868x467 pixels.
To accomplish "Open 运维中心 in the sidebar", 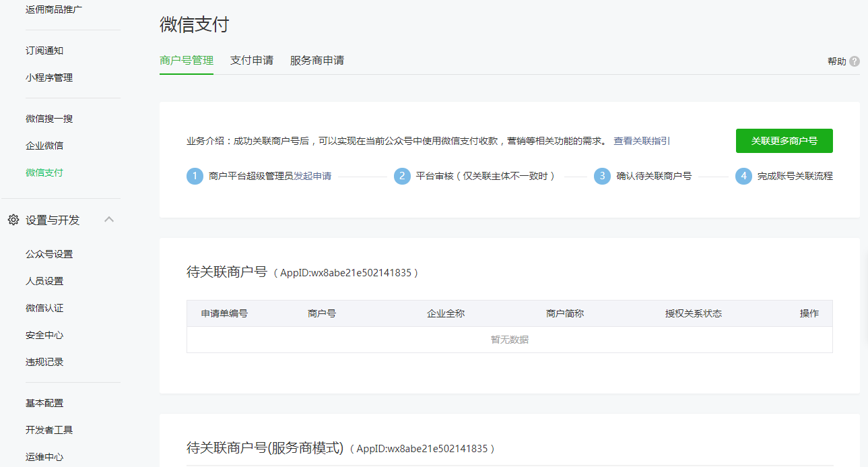I will coord(44,457).
